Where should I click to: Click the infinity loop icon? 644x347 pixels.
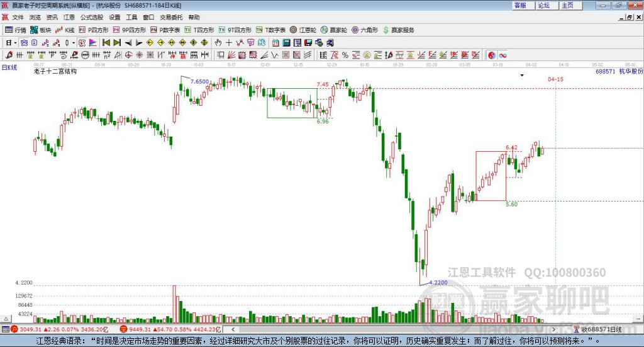click(502, 55)
